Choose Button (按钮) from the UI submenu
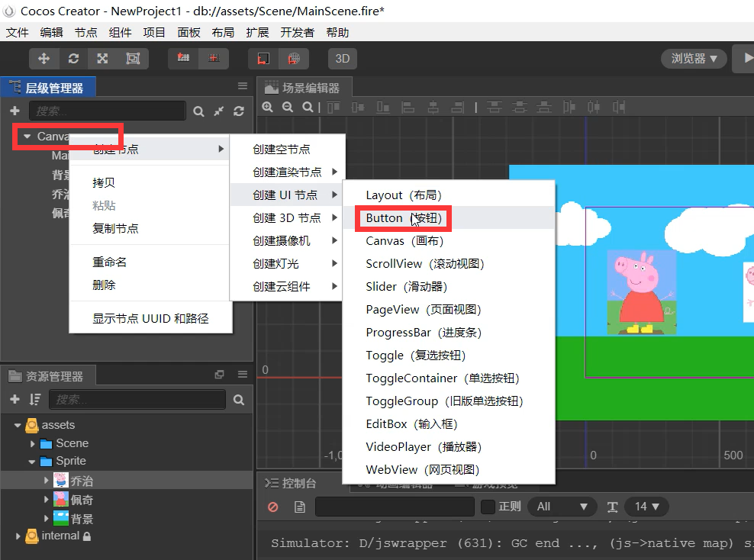 [x=404, y=218]
